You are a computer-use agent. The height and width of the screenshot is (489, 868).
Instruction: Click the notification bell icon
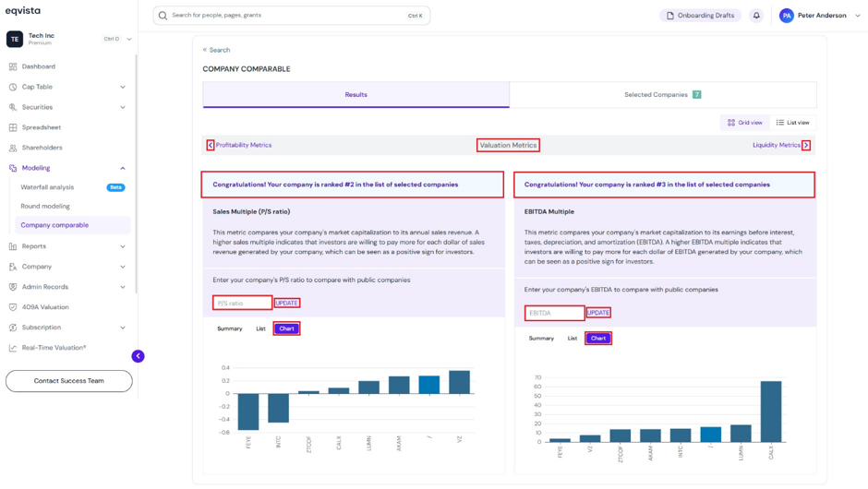(756, 16)
